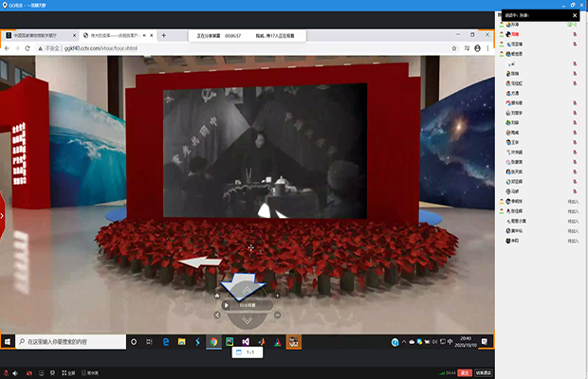Viewport: 588px width, 379px height.
Task: Zoom in with the plus icon
Action: [276, 295]
